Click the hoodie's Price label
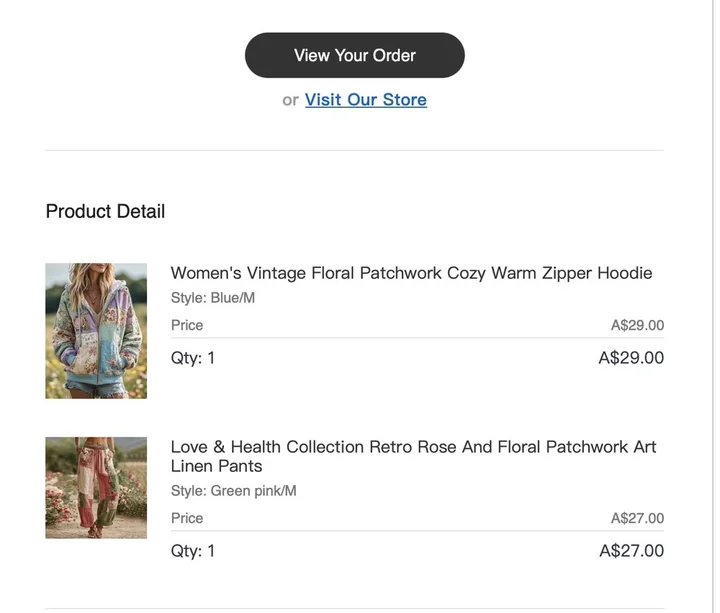 tap(187, 325)
